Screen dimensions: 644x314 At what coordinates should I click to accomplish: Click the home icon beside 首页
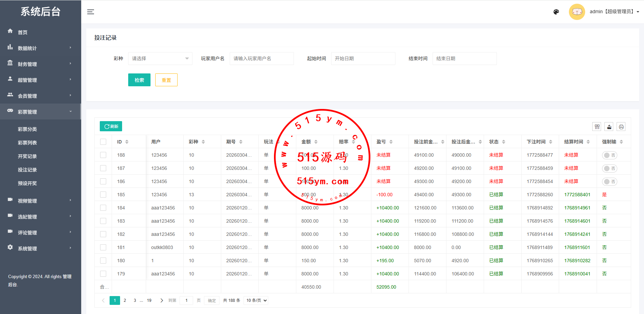click(x=10, y=31)
